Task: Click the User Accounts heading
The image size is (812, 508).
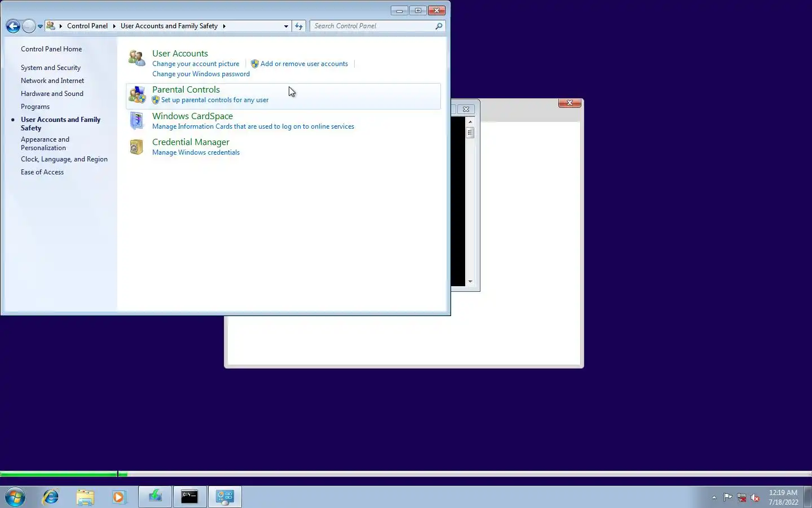Action: [180, 54]
